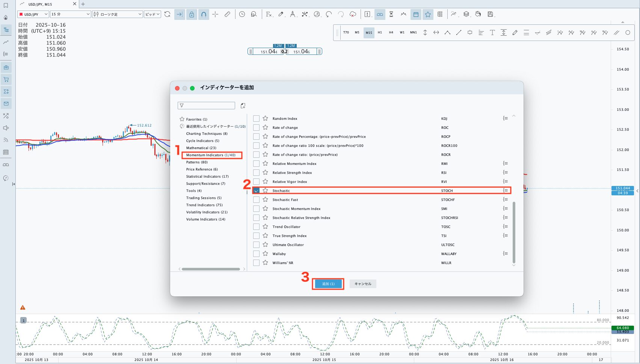Click the crosshair cursor tool
This screenshot has width=640, height=364.
[215, 14]
